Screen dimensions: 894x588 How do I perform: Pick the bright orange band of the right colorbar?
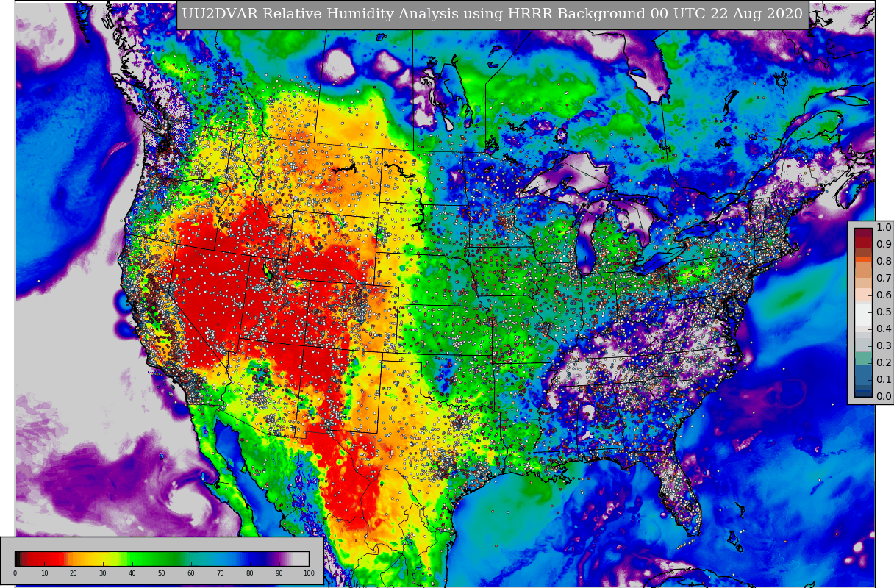(x=863, y=259)
